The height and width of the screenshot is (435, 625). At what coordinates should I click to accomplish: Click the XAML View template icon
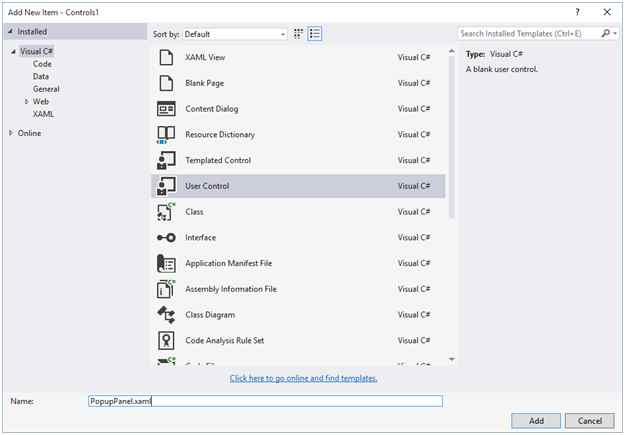click(166, 57)
